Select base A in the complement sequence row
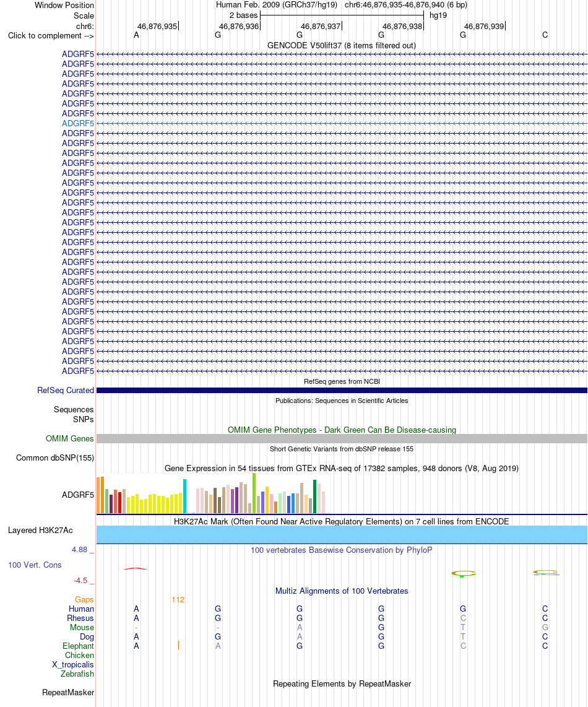The height and width of the screenshot is (707, 588). pyautogui.click(x=136, y=35)
